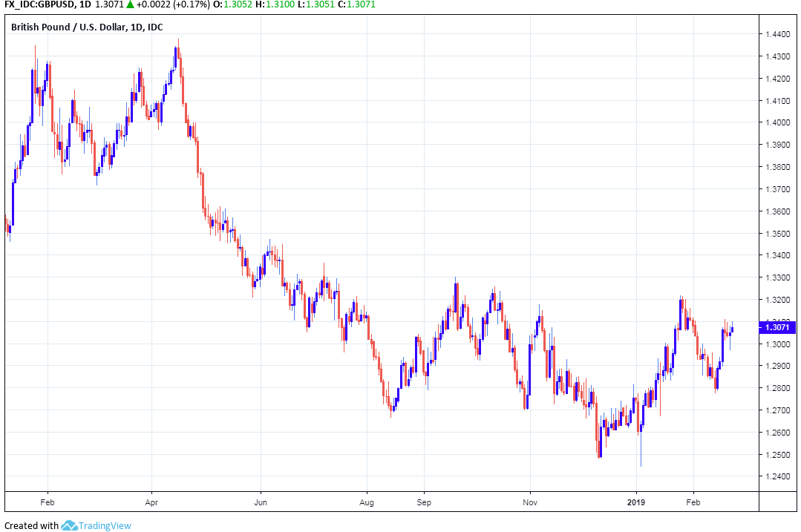The image size is (801, 532).
Task: Select the 2019 label on time axis
Action: click(x=636, y=501)
